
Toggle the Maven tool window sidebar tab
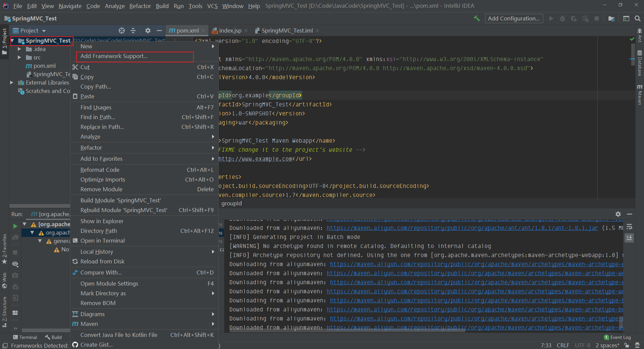[640, 95]
